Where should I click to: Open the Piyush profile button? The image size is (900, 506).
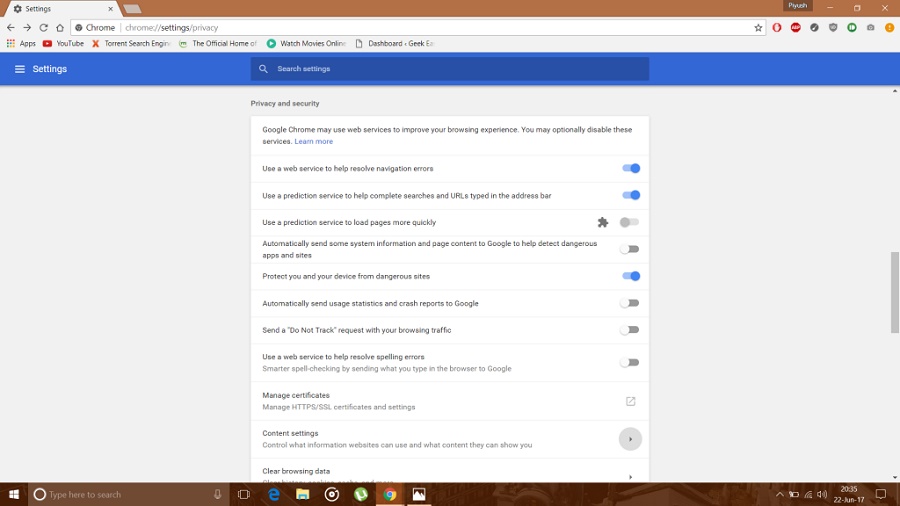tap(797, 6)
